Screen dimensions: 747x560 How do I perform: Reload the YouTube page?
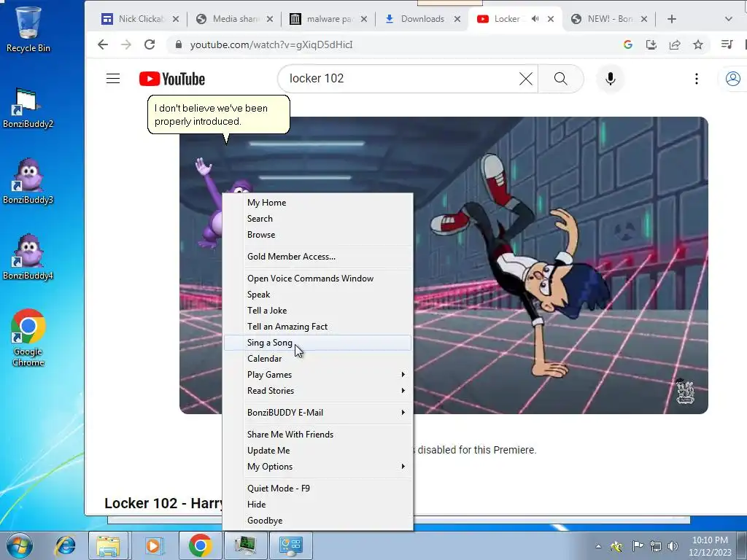click(150, 44)
